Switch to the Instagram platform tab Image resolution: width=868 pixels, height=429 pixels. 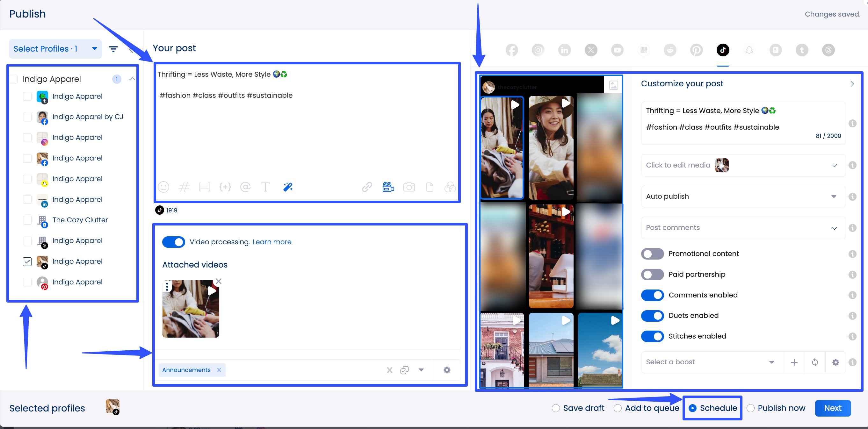[x=538, y=50]
